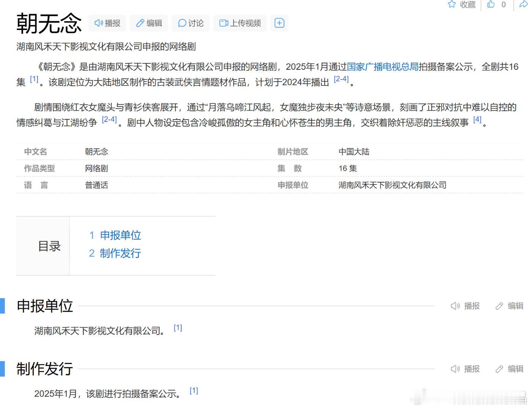Open the 讨论 discussion icon

[182, 23]
